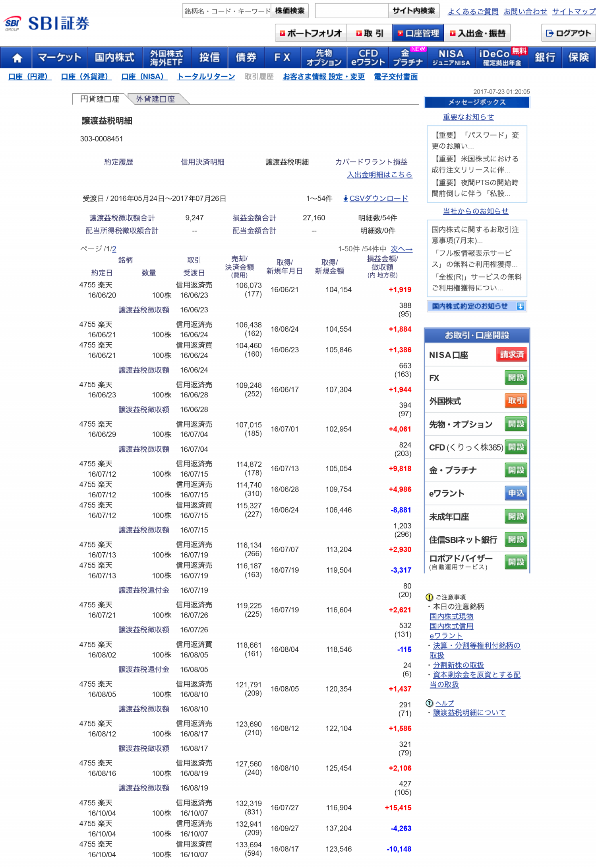Open the マーケット navigation tab

pyautogui.click(x=60, y=58)
